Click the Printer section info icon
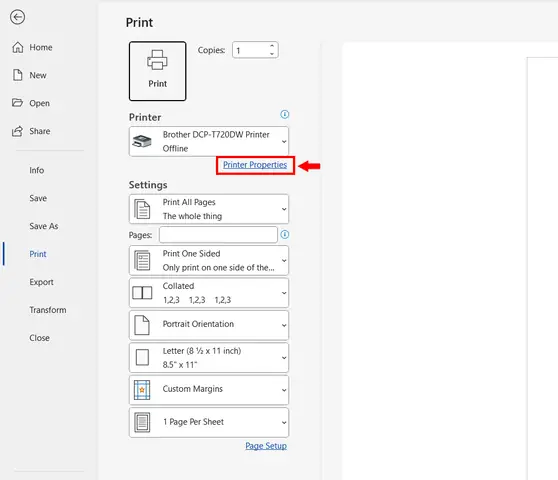 coord(285,114)
